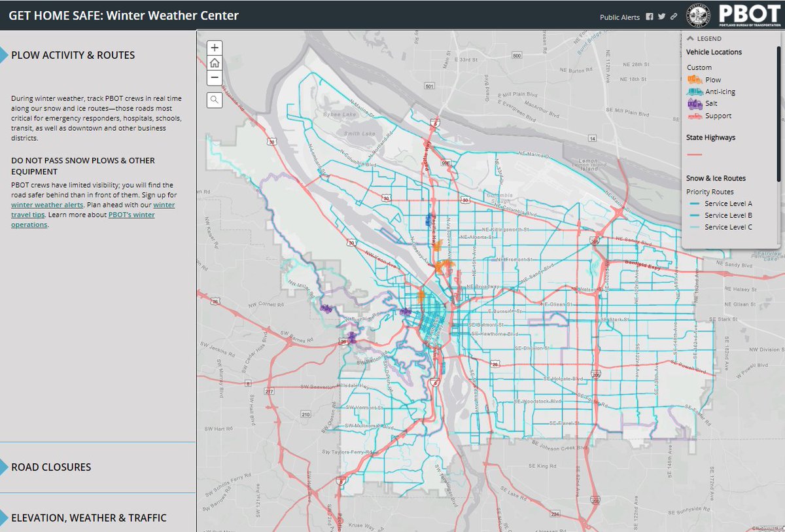Click the Service Level A color swatch
The image size is (785, 532).
(696, 205)
